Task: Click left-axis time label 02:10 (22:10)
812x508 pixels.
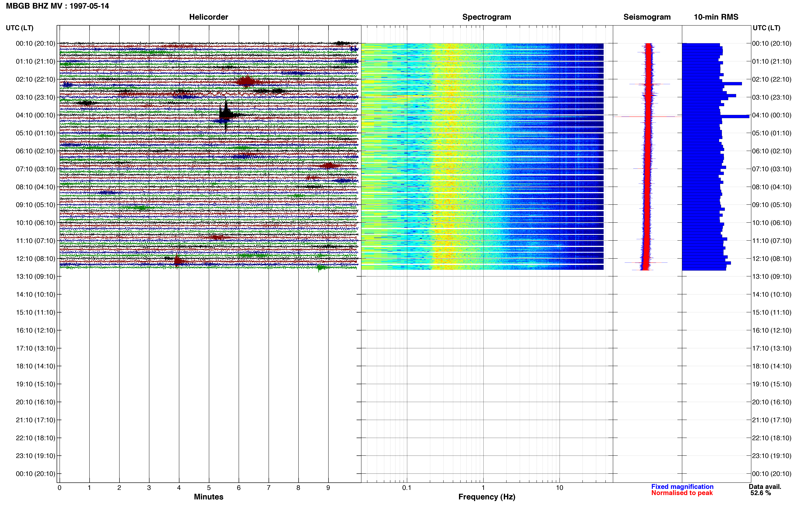Action: (x=36, y=79)
